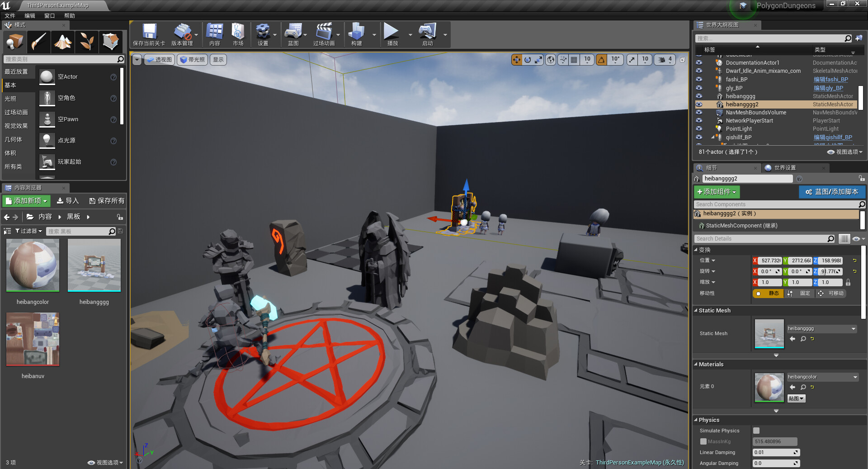Go back in content browser history
This screenshot has height=469, width=868.
(7, 217)
